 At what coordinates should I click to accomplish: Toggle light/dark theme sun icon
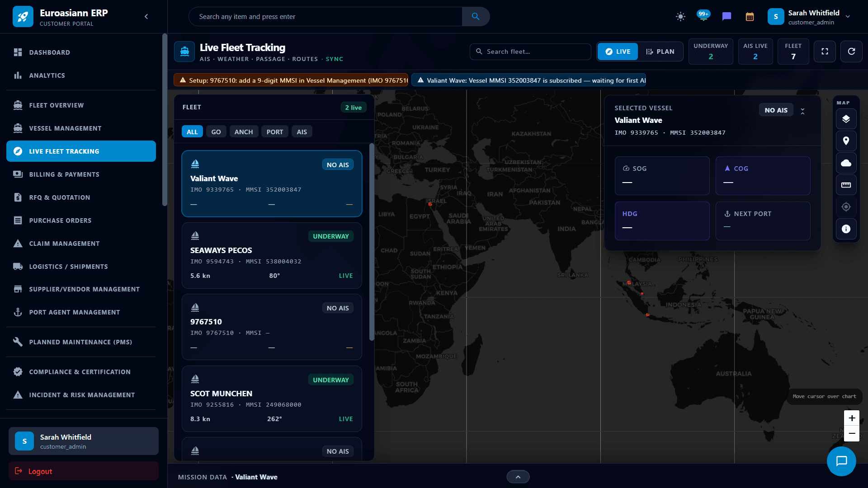(x=680, y=17)
